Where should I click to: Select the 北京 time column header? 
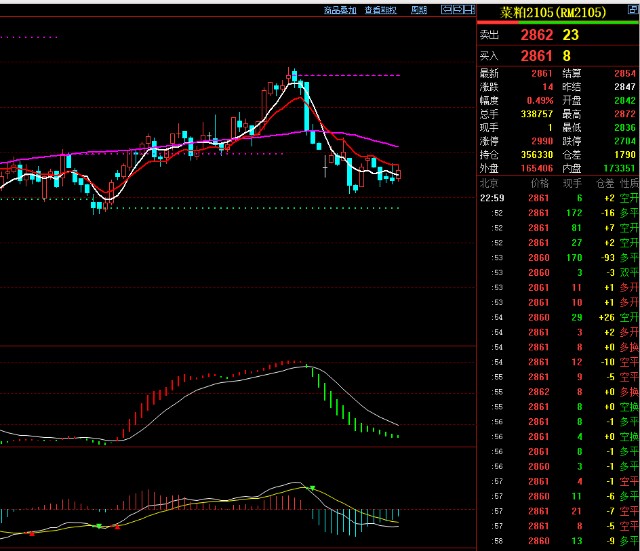point(490,184)
